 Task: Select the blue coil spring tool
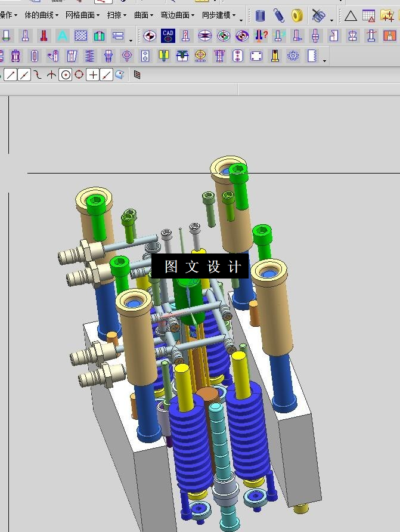278,16
